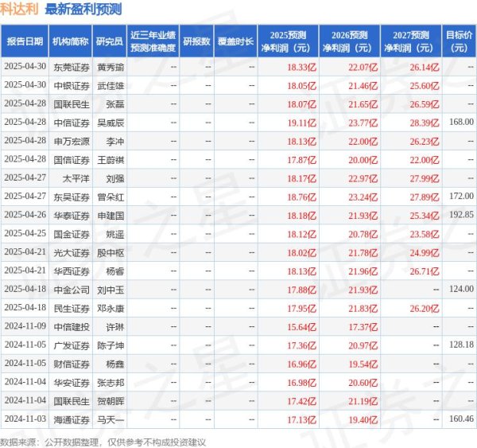Screen dimensions: 477x448
Task: Click institution name 东莞证券
Action: pyautogui.click(x=72, y=67)
